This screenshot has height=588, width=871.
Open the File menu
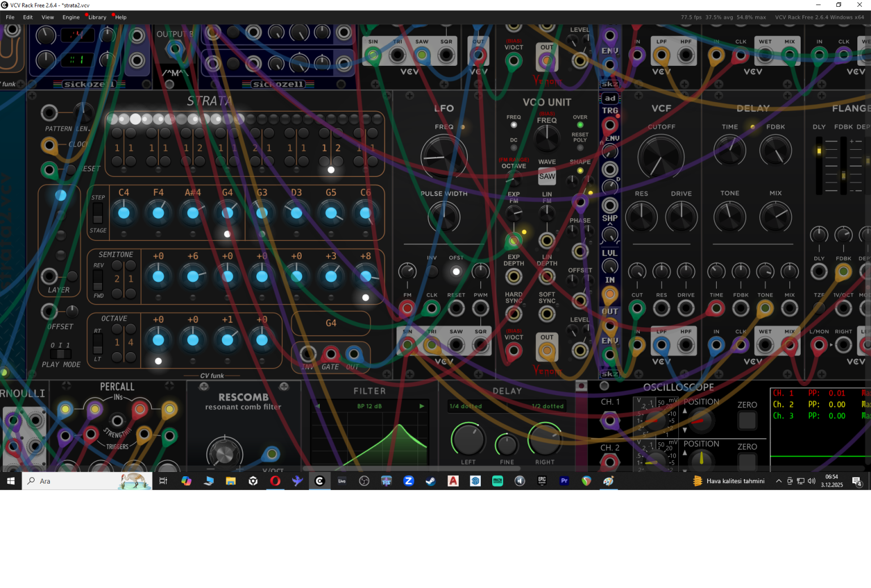tap(10, 17)
